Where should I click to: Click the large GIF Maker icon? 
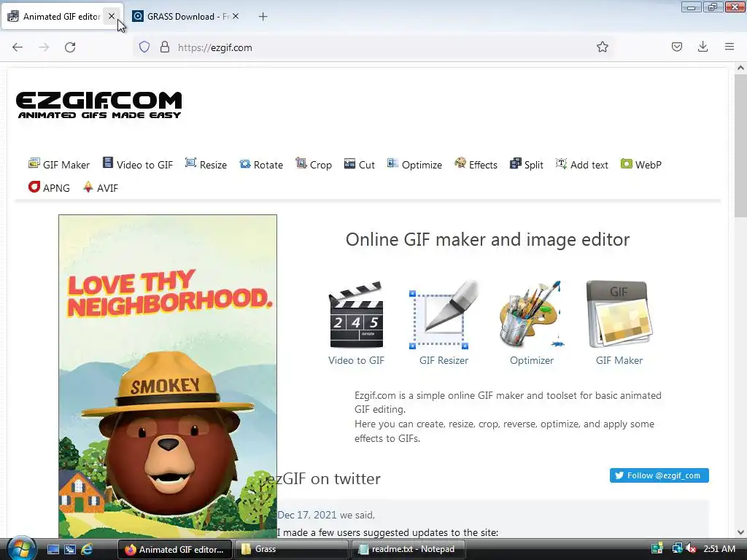tap(619, 315)
